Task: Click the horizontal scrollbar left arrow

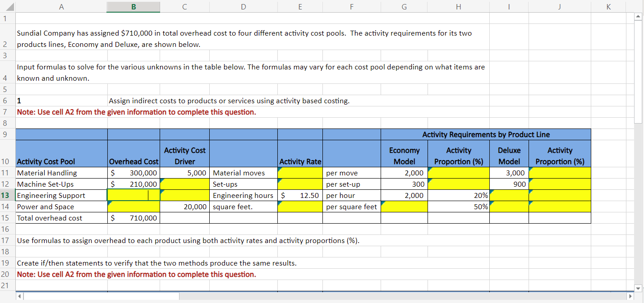Action: [x=19, y=297]
